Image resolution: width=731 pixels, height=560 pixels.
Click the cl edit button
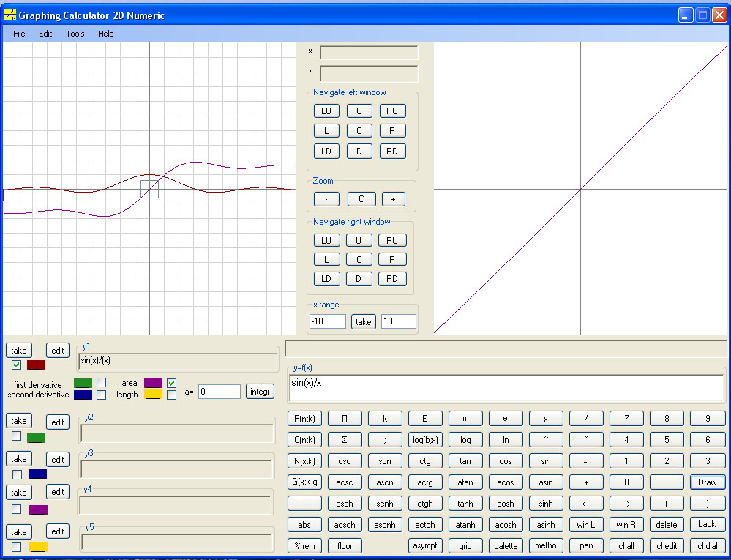(x=667, y=545)
